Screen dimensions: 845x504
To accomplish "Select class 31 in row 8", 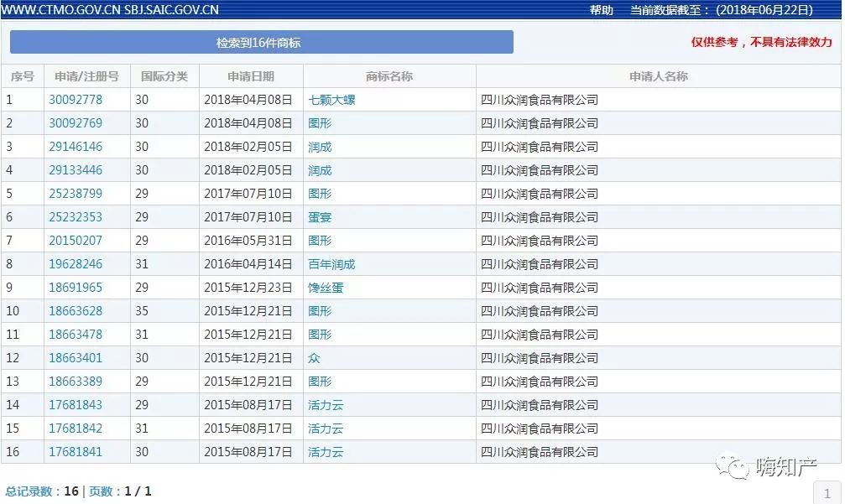I will (142, 264).
